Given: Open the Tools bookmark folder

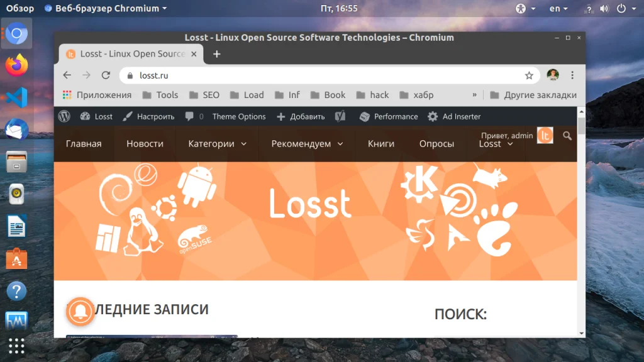Looking at the screenshot, I should pos(160,95).
